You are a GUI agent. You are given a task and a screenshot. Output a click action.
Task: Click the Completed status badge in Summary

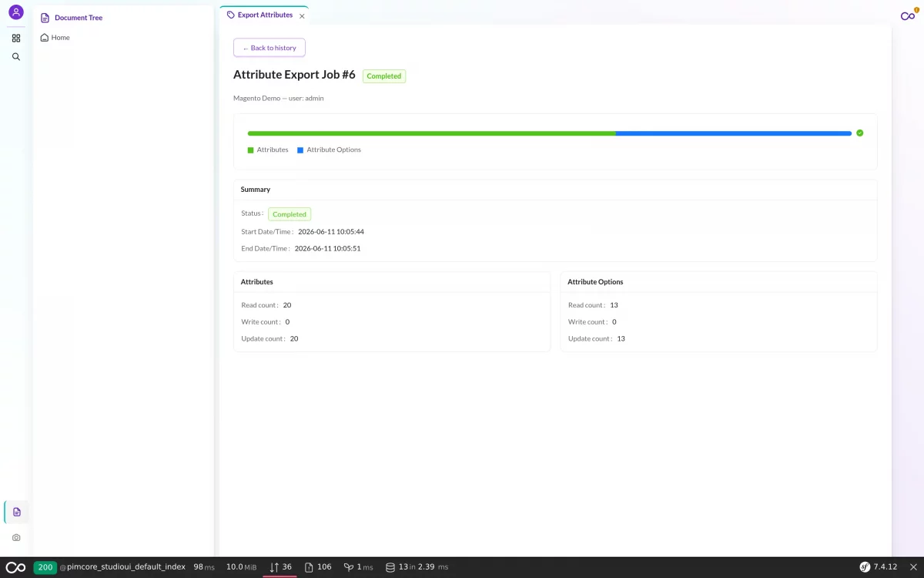click(x=290, y=214)
